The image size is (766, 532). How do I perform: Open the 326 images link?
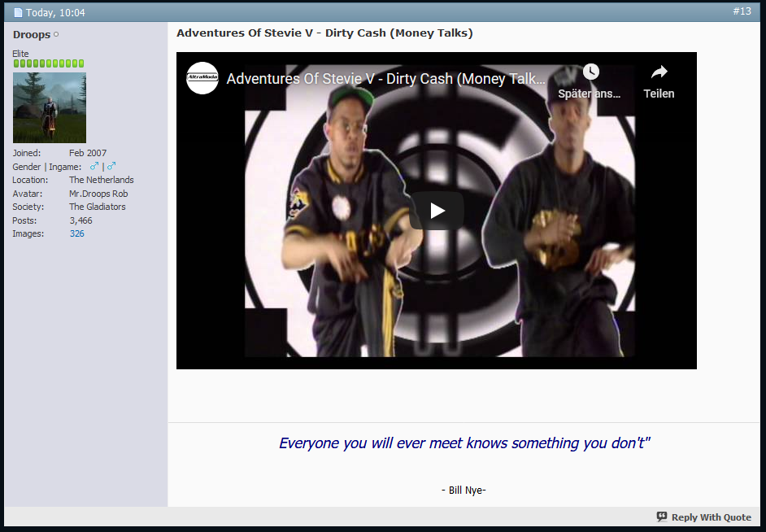[x=76, y=233]
